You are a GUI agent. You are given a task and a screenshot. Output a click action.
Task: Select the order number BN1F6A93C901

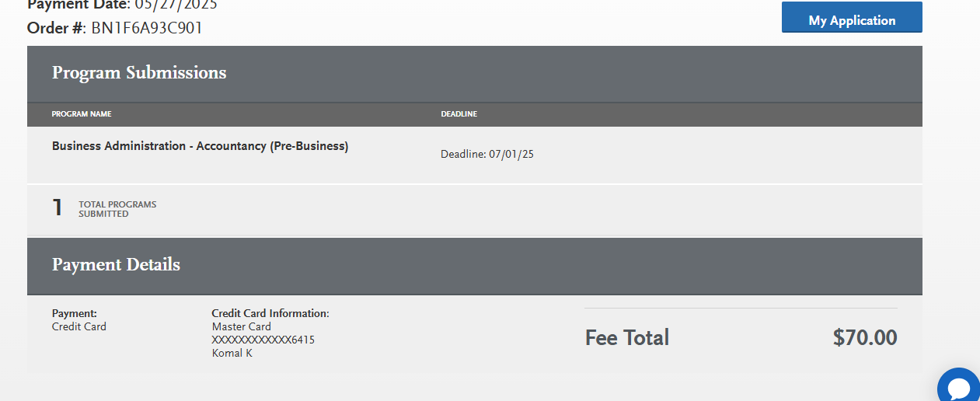(147, 28)
